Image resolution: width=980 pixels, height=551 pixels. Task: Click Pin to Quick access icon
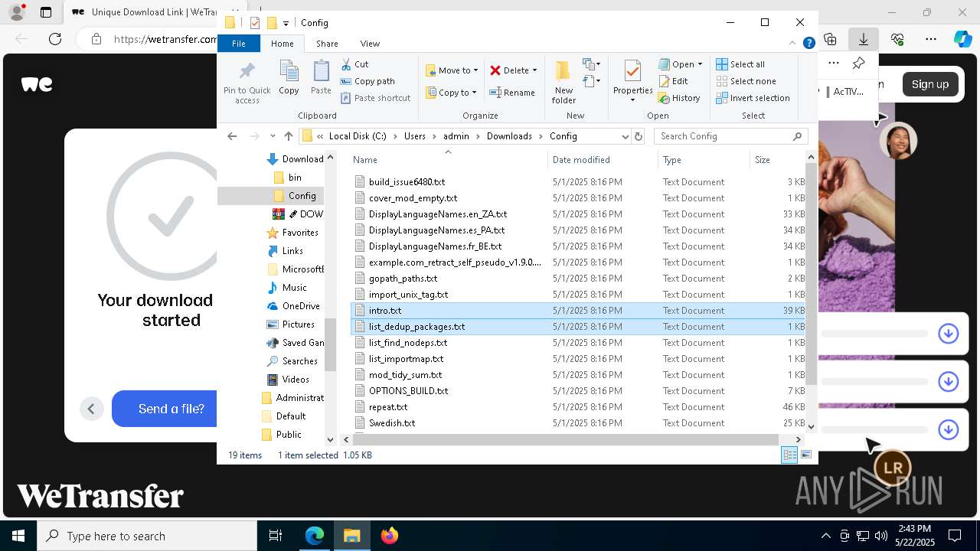(247, 83)
